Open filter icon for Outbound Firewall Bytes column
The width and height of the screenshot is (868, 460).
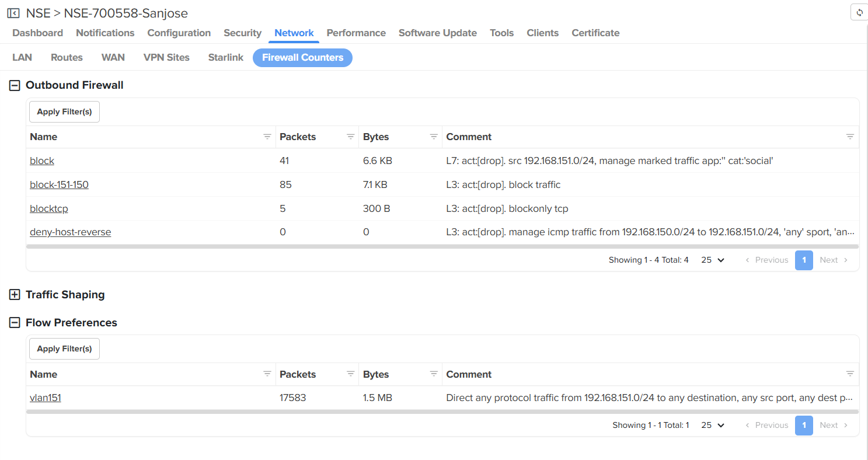[434, 137]
